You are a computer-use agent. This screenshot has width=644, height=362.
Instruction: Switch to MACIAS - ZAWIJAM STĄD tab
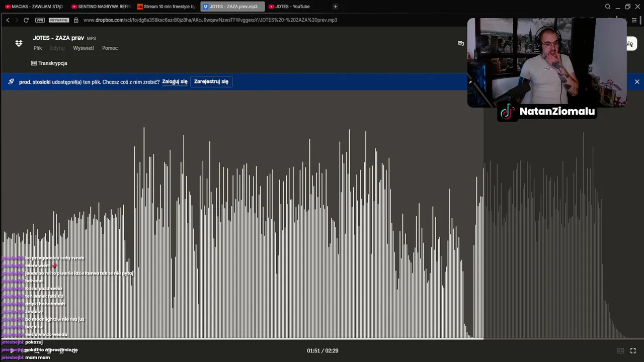coord(34,7)
